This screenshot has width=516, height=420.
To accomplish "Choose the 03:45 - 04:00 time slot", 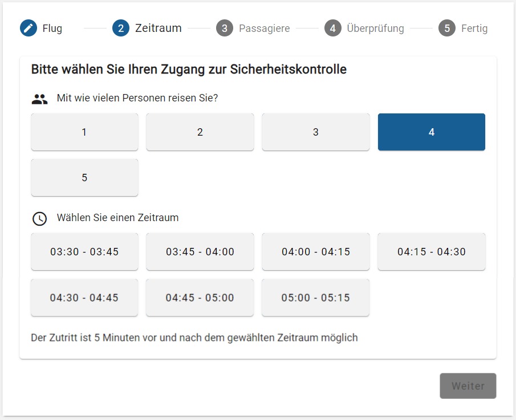I will [x=200, y=252].
